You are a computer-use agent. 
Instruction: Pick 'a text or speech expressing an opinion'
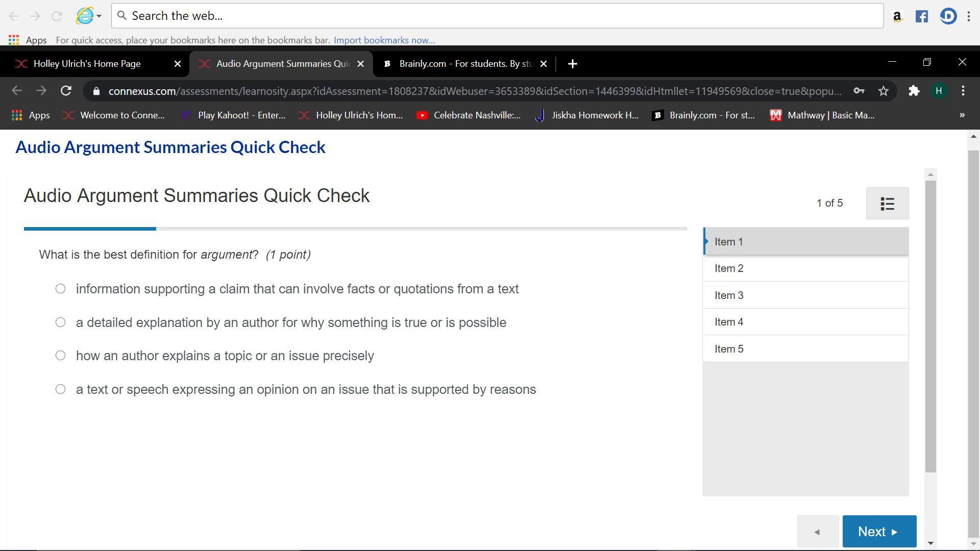60,389
